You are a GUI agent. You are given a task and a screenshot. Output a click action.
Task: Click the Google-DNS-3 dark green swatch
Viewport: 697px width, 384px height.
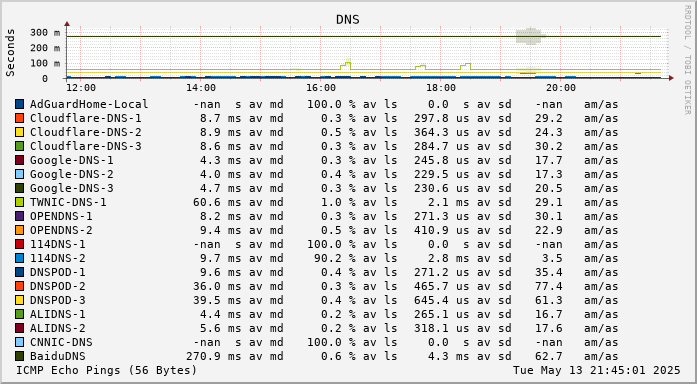(20, 188)
